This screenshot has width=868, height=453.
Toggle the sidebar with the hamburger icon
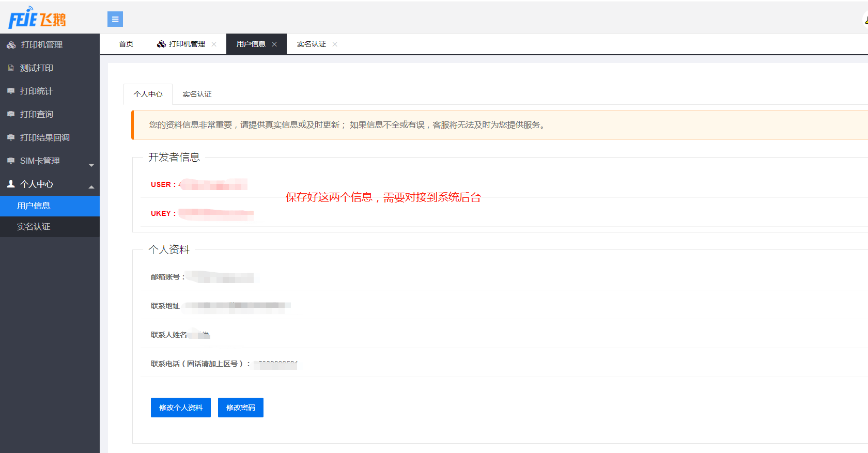coord(115,19)
